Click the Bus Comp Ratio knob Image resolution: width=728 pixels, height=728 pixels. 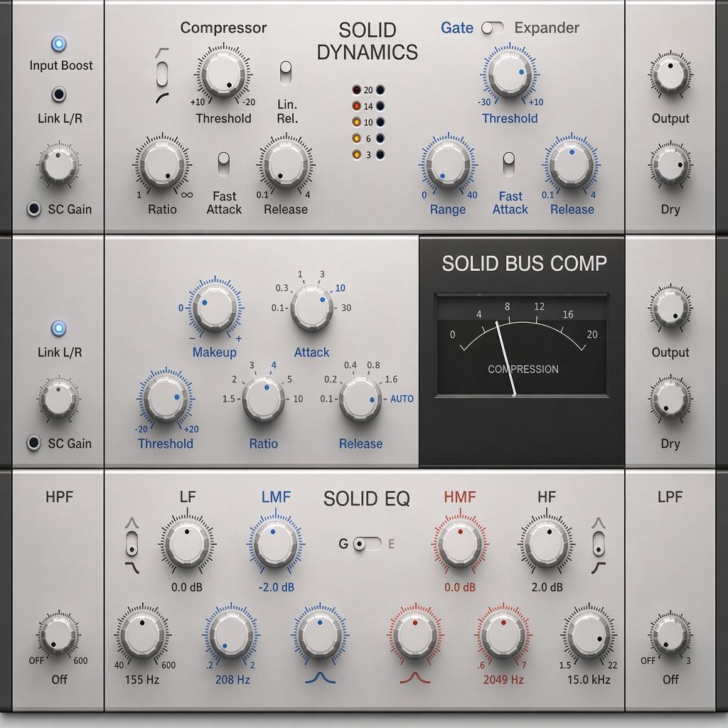(263, 399)
